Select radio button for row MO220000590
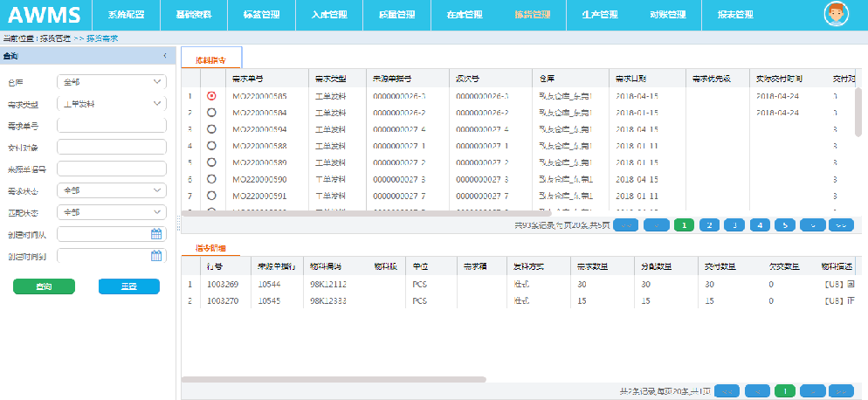868x400 pixels. tap(211, 178)
